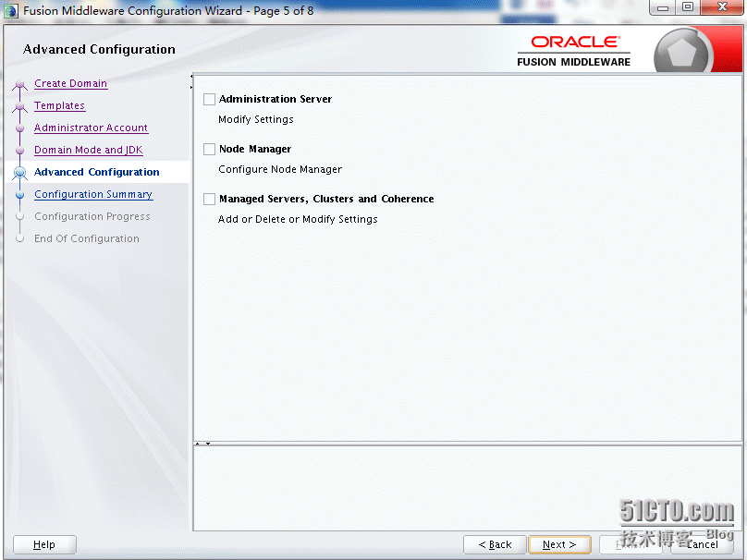Minimize the wizard window
This screenshot has width=747, height=560.
pos(663,7)
